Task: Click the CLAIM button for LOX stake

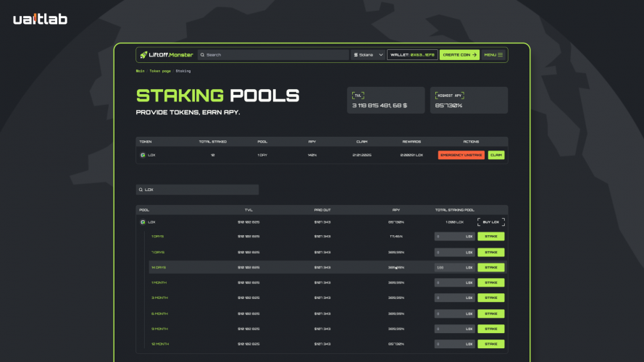Action: 495,155
